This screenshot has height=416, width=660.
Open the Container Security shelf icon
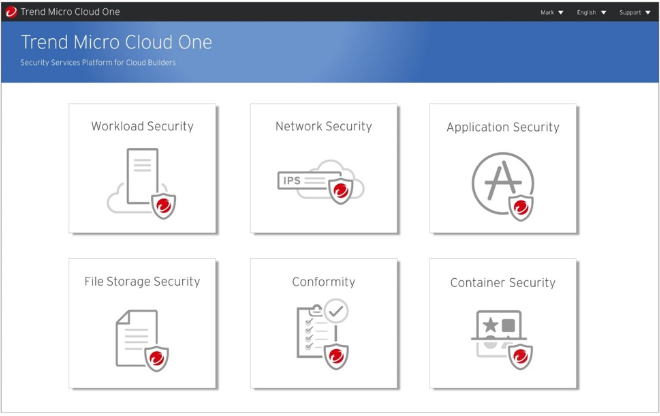point(502,340)
